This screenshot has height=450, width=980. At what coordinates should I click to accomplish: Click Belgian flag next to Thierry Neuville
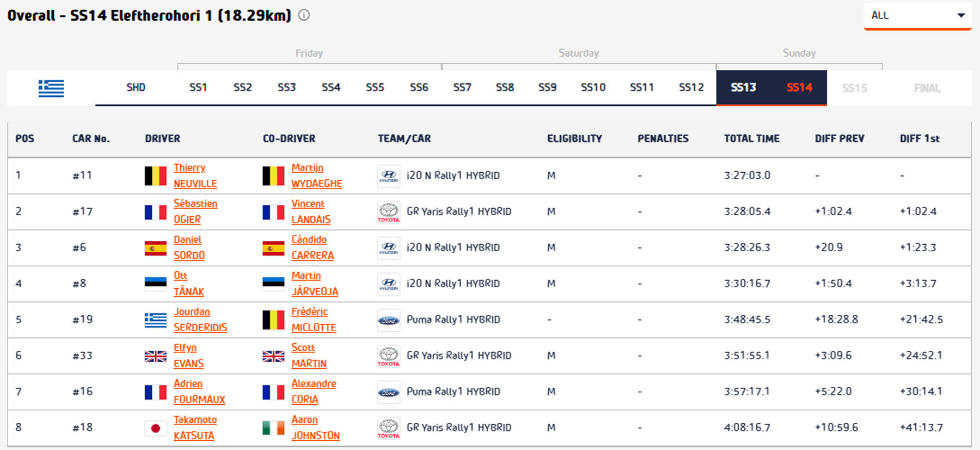155,176
